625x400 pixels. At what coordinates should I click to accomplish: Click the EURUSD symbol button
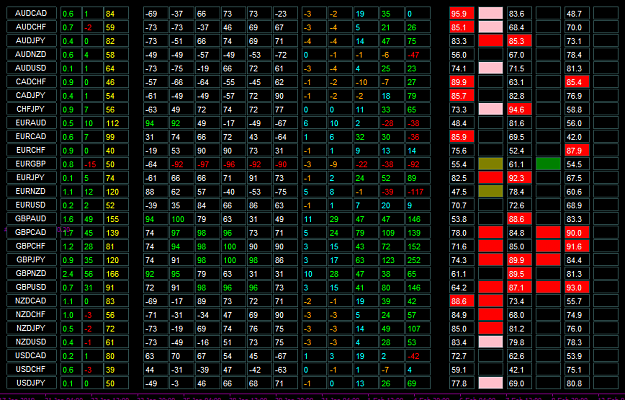(31, 205)
